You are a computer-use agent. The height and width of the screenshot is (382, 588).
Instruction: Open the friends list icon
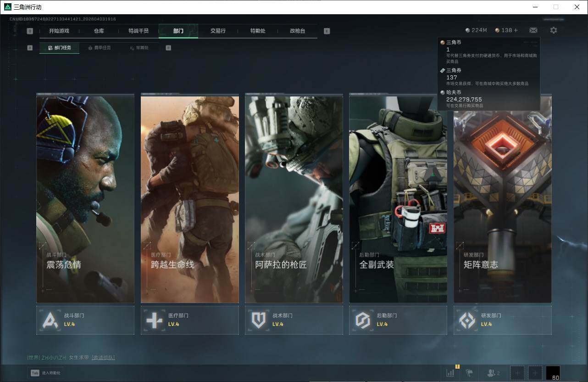pos(493,373)
